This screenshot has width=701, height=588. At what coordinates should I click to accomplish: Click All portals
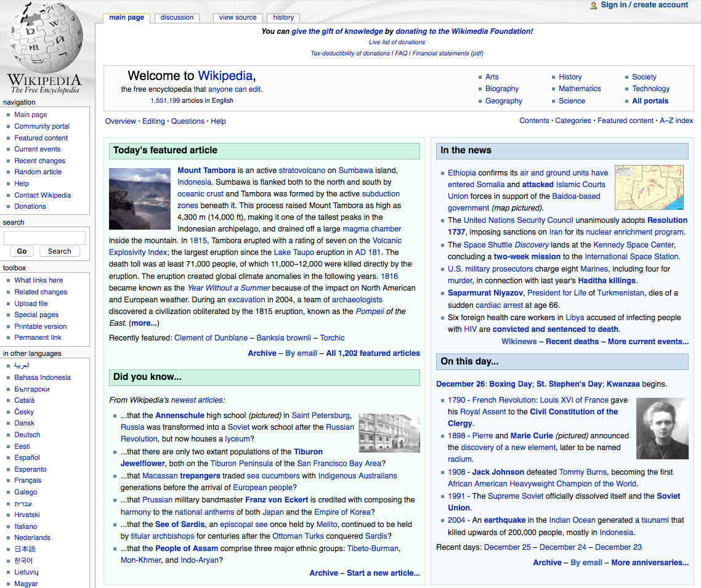click(650, 101)
